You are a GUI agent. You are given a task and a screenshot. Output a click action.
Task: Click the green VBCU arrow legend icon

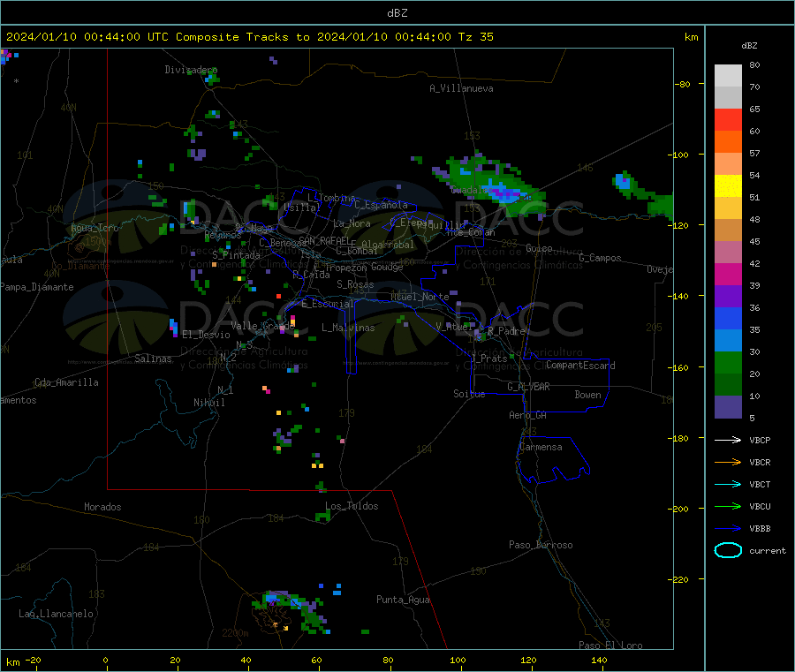(x=728, y=506)
